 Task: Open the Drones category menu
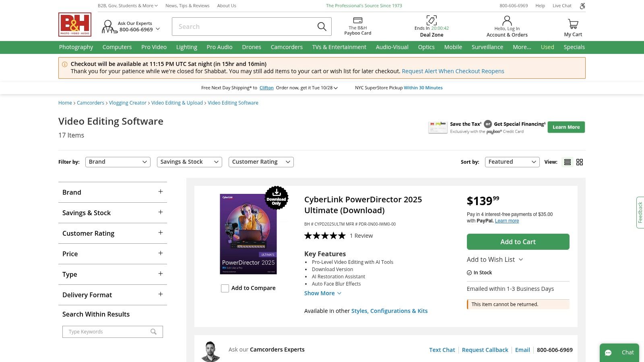click(252, 47)
